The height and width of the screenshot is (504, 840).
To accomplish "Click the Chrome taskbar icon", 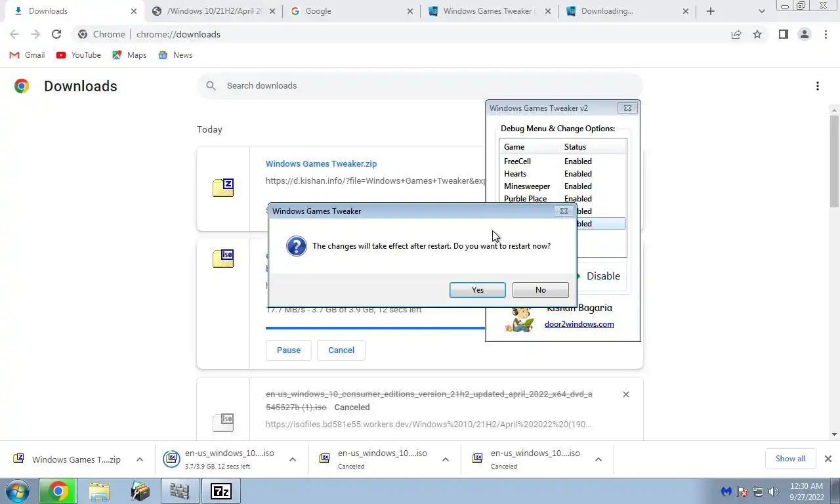I will [58, 491].
